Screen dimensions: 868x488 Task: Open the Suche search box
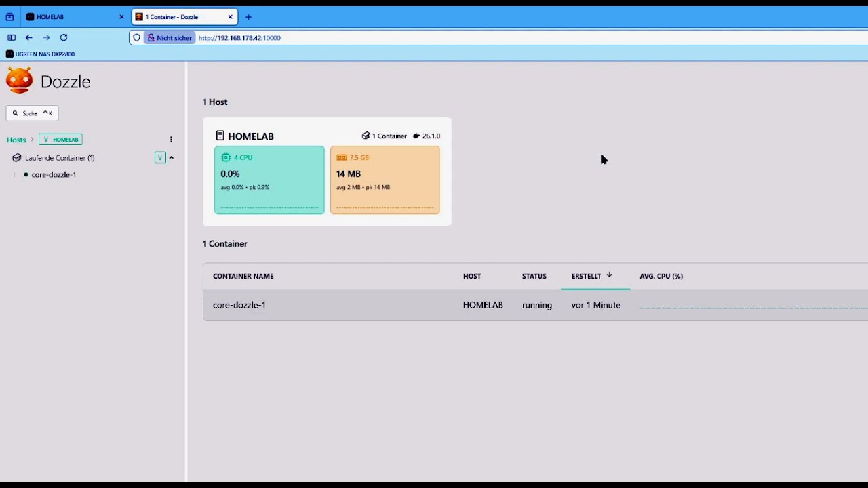pos(32,113)
